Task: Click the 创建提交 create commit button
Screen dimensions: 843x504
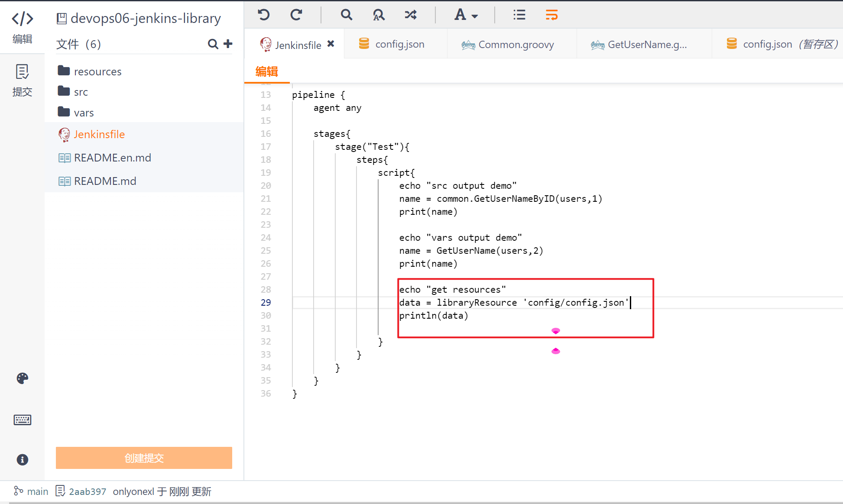Action: click(144, 458)
